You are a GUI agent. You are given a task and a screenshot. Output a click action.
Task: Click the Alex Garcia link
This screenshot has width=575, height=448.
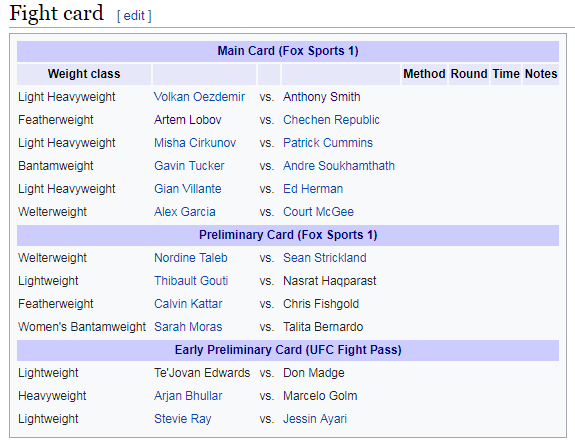point(184,212)
